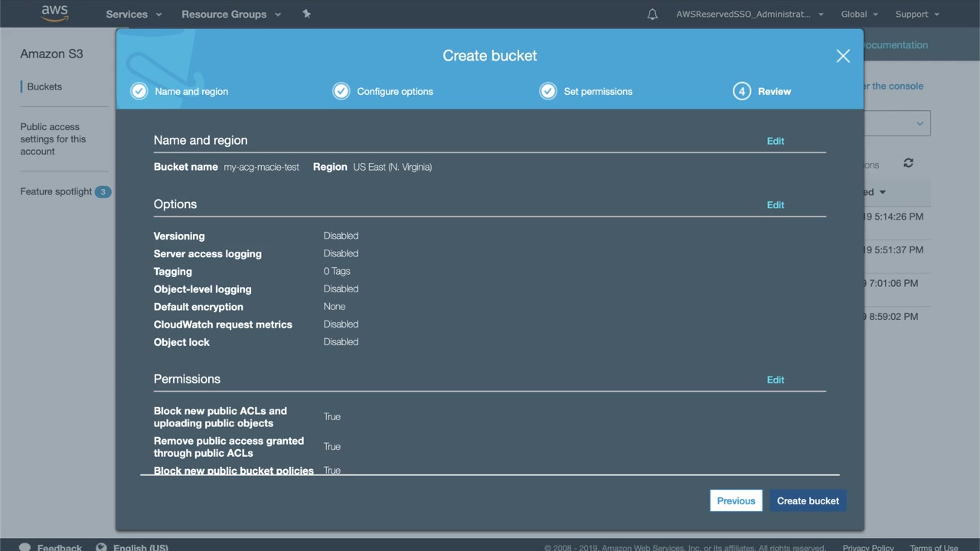The image size is (980, 551).
Task: Open the Terms of Use link
Action: click(x=933, y=548)
